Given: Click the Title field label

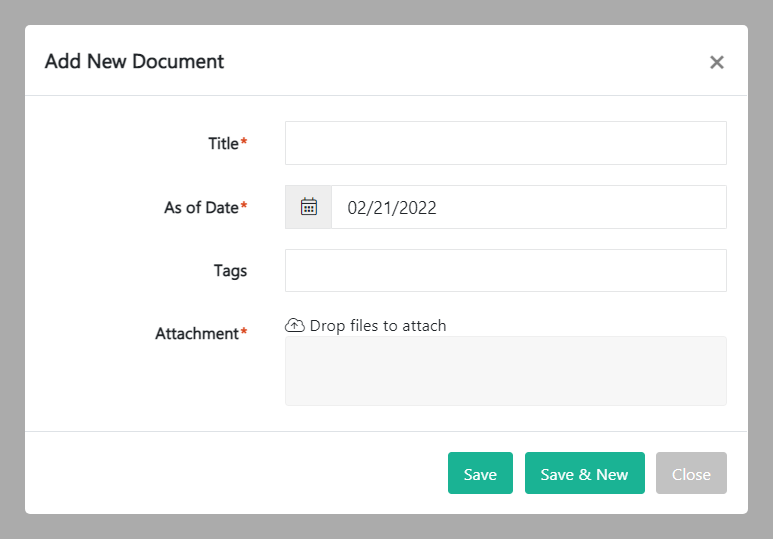Looking at the screenshot, I should (x=223, y=143).
